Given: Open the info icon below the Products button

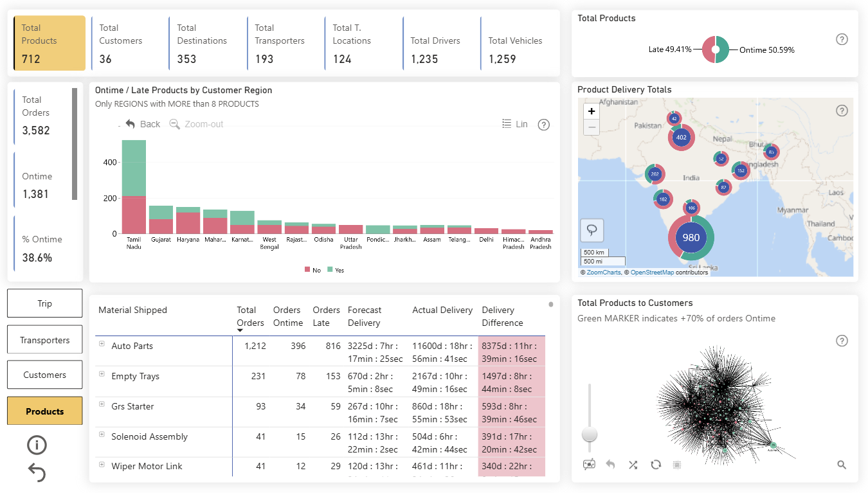Looking at the screenshot, I should 37,445.
